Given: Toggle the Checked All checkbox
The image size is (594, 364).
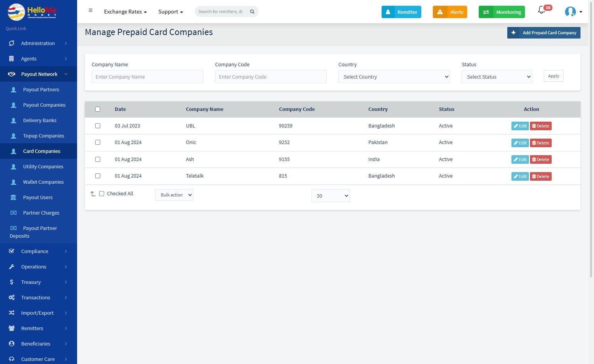Looking at the screenshot, I should 101,194.
